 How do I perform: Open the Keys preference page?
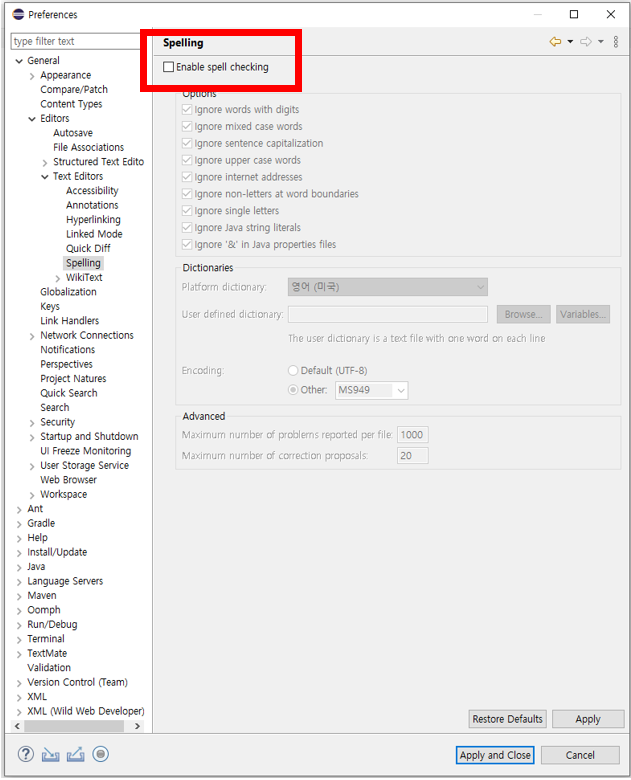[x=50, y=306]
